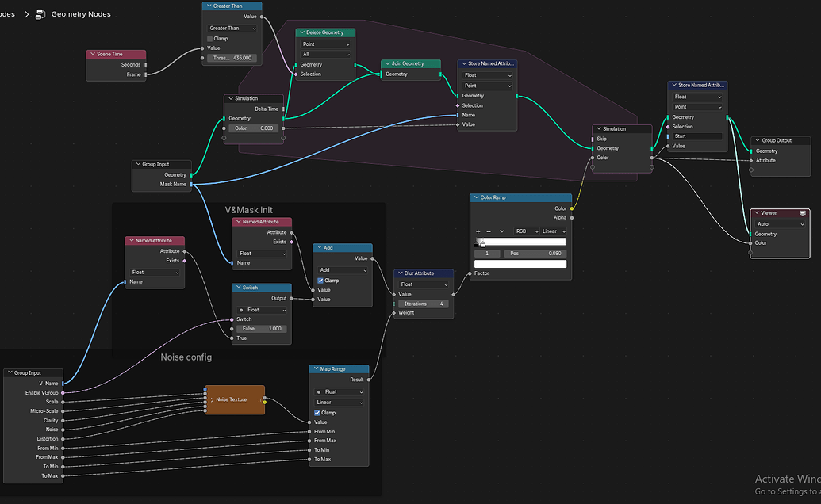This screenshot has width=821, height=504.
Task: Open the RGB color mode dropdown in Color Ramp
Action: [x=527, y=231]
